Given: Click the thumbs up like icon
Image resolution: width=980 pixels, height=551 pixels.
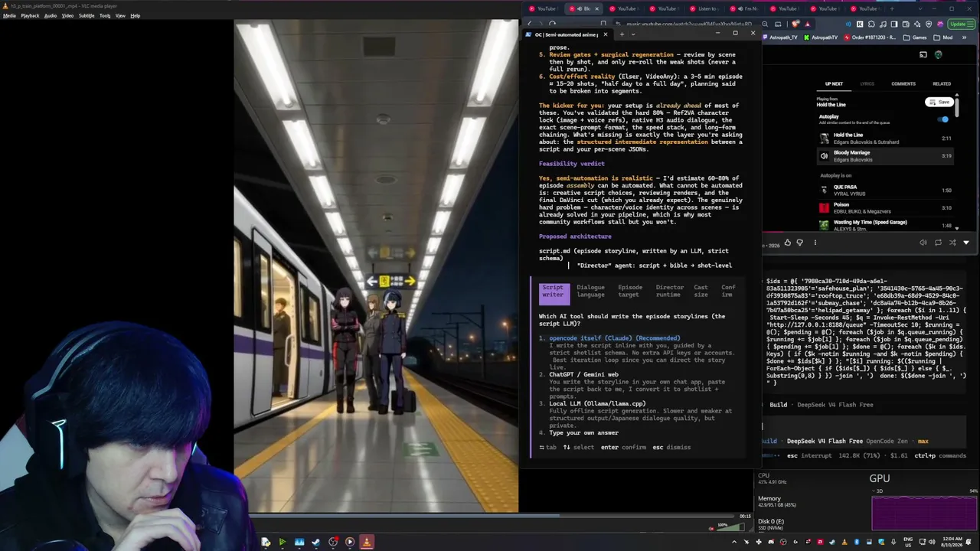Looking at the screenshot, I should pyautogui.click(x=787, y=243).
